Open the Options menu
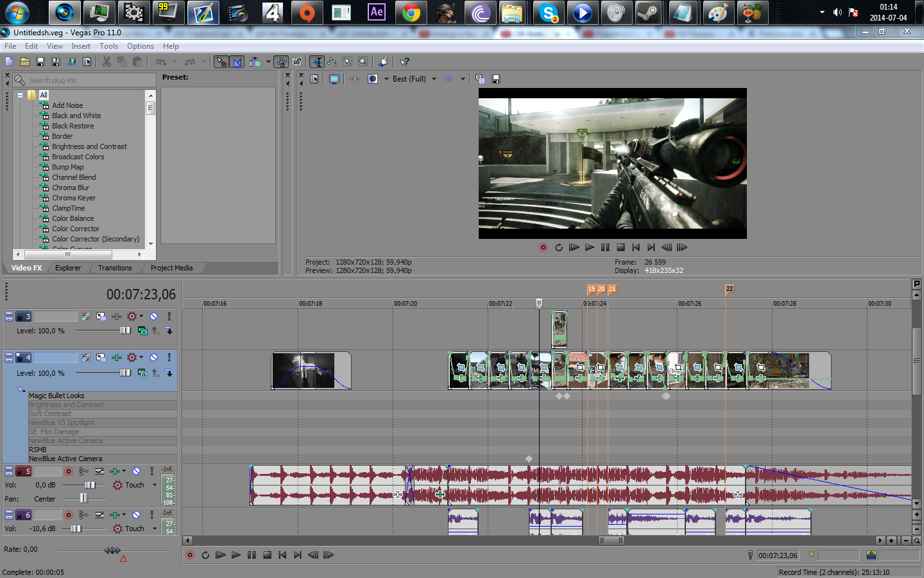 [141, 46]
